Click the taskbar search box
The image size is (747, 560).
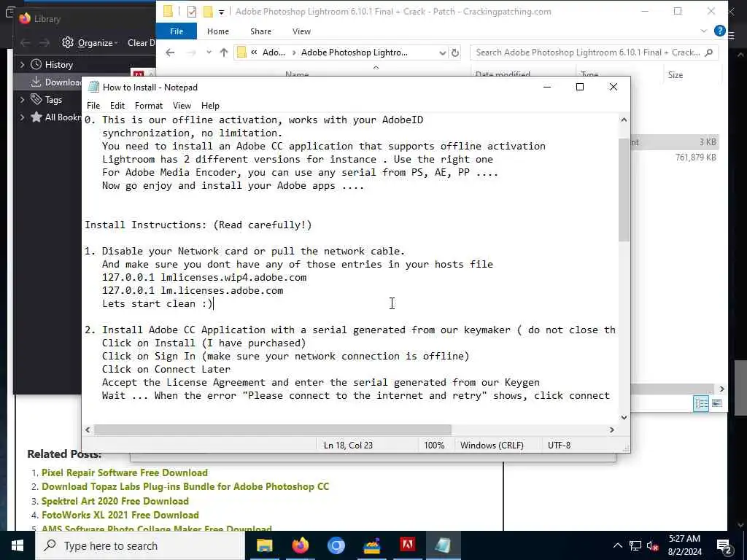[x=140, y=545]
